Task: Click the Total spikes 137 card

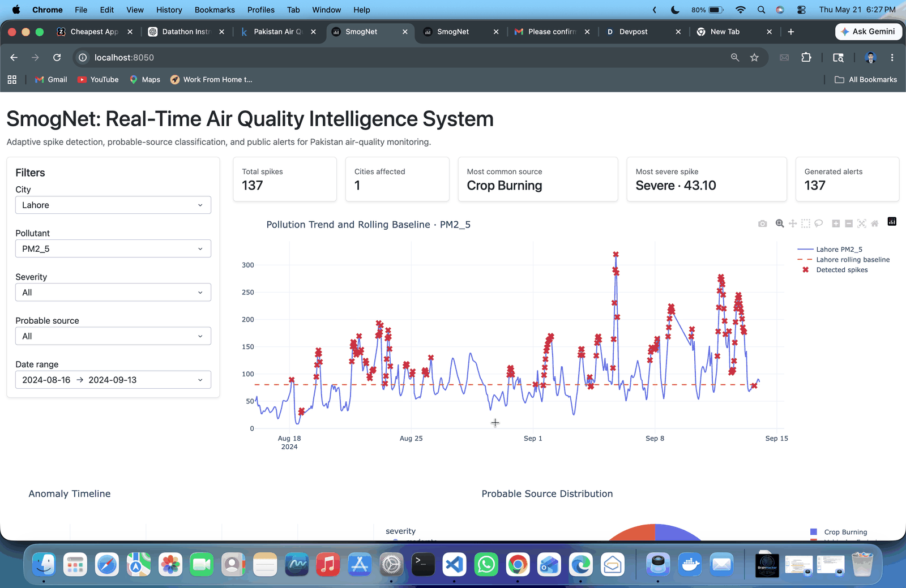Action: [x=285, y=179]
